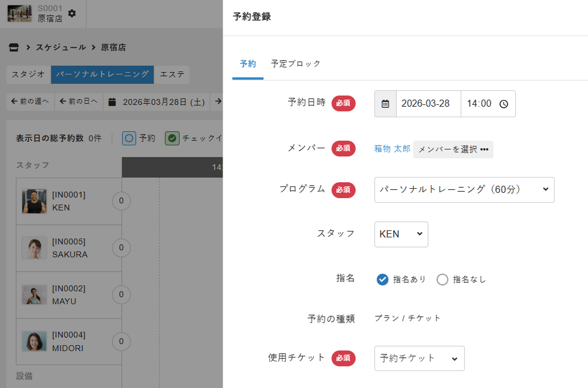The image size is (588, 388).
Task: Select the 指名なし radio option
Action: 442,280
